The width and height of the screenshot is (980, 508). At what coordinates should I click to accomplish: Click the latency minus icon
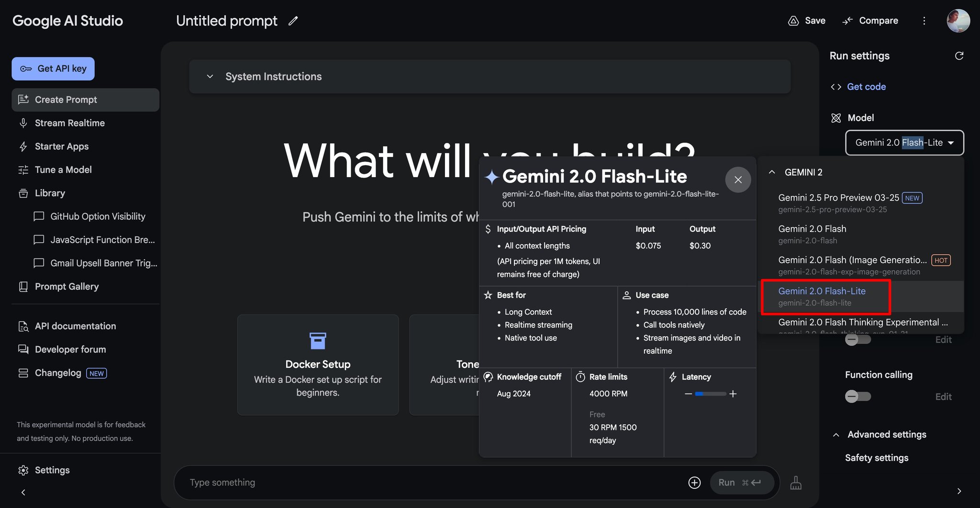tap(688, 394)
